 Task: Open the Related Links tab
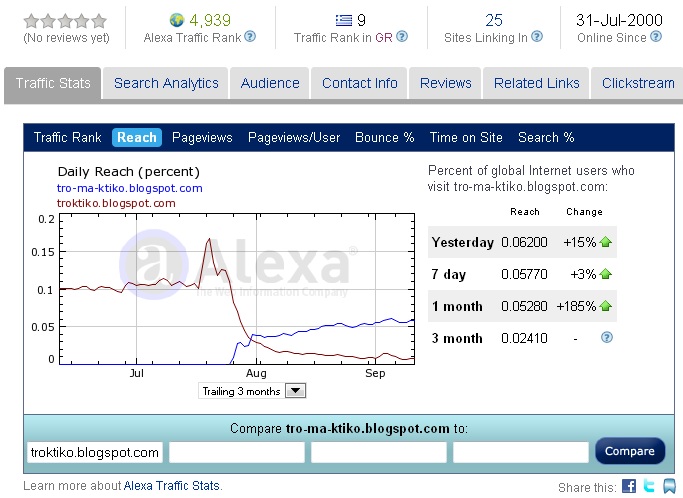coord(536,83)
